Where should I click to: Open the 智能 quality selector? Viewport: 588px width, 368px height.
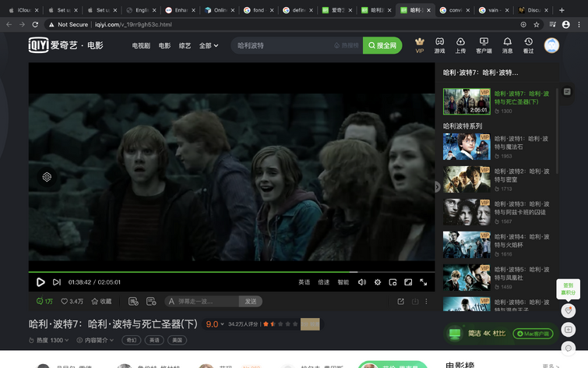click(x=343, y=282)
